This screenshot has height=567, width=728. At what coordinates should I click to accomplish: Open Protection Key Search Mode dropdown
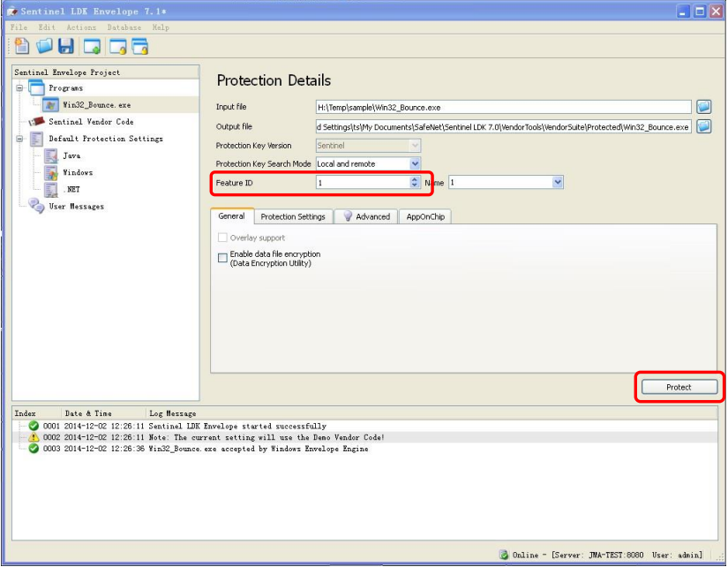(x=415, y=163)
